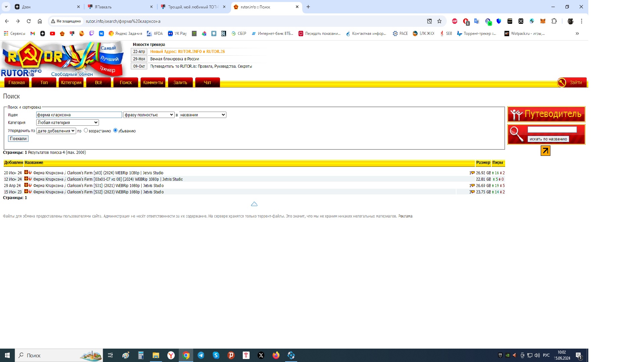Open the Windows Start menu

tap(7, 355)
